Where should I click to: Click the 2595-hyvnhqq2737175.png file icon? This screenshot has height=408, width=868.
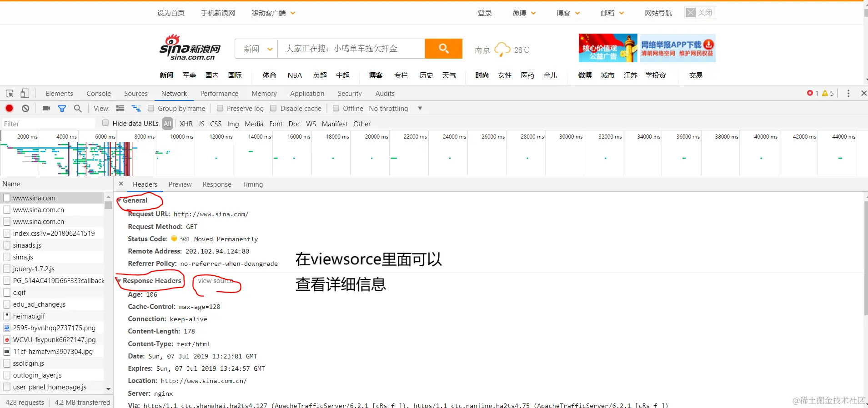pyautogui.click(x=7, y=328)
